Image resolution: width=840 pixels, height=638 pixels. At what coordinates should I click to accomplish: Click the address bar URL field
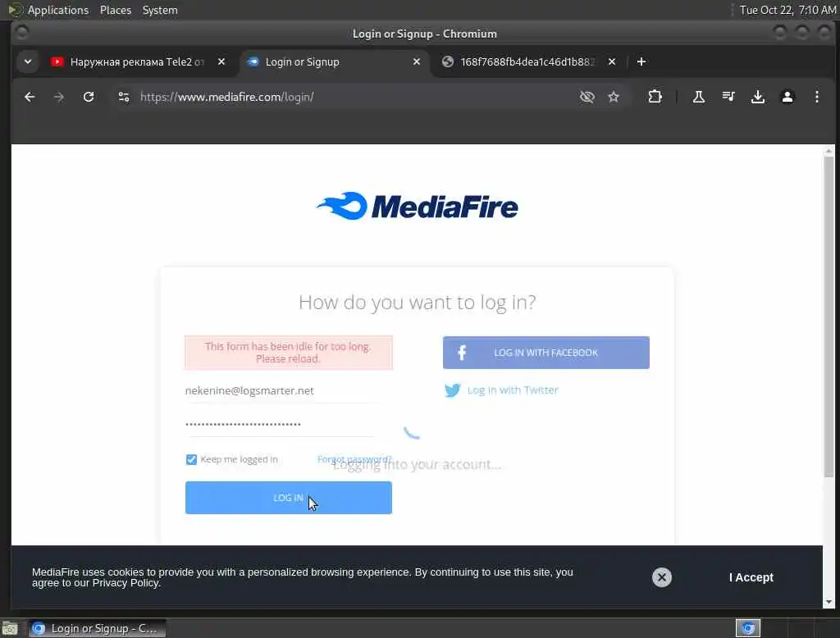pos(354,97)
